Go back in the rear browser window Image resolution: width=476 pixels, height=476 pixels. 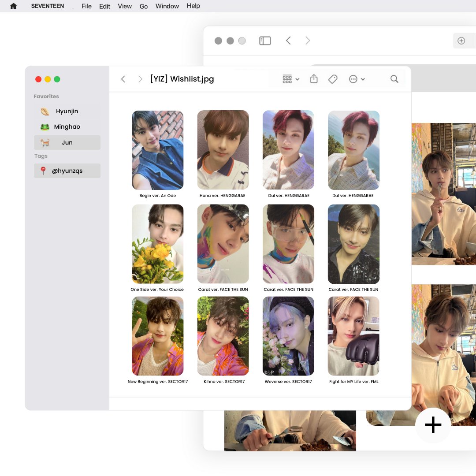[x=288, y=41]
